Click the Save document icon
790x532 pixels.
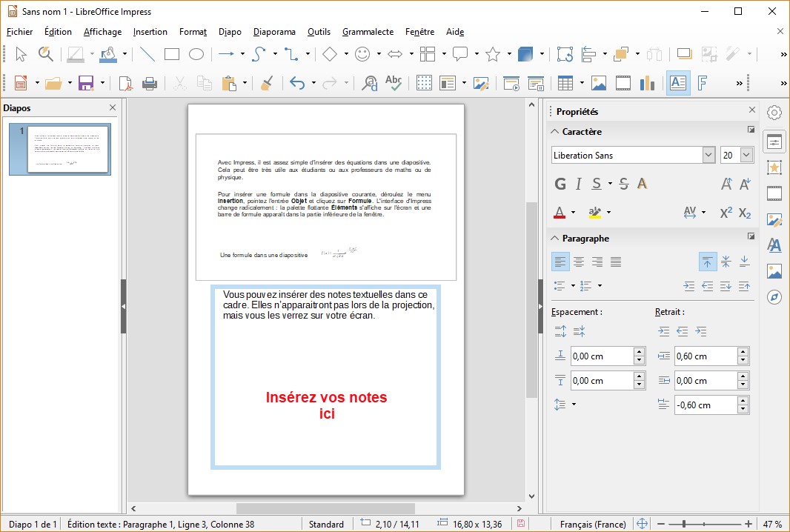(x=86, y=83)
